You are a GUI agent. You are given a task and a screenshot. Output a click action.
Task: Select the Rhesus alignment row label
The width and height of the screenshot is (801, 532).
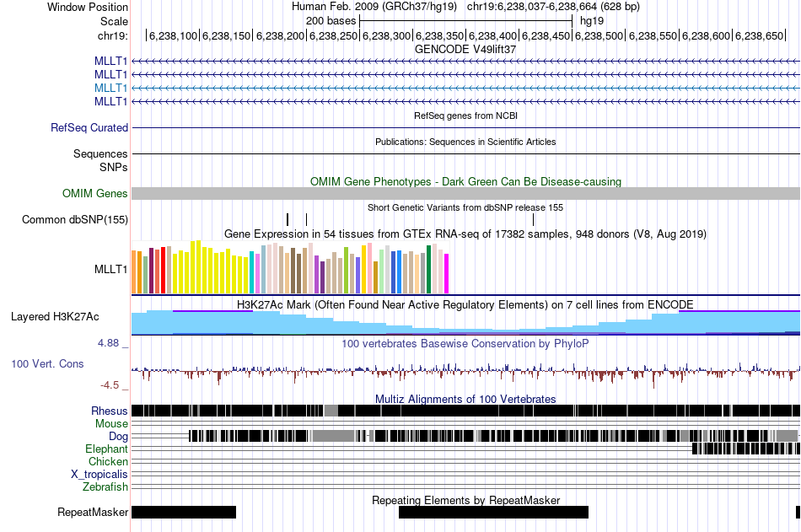point(110,411)
